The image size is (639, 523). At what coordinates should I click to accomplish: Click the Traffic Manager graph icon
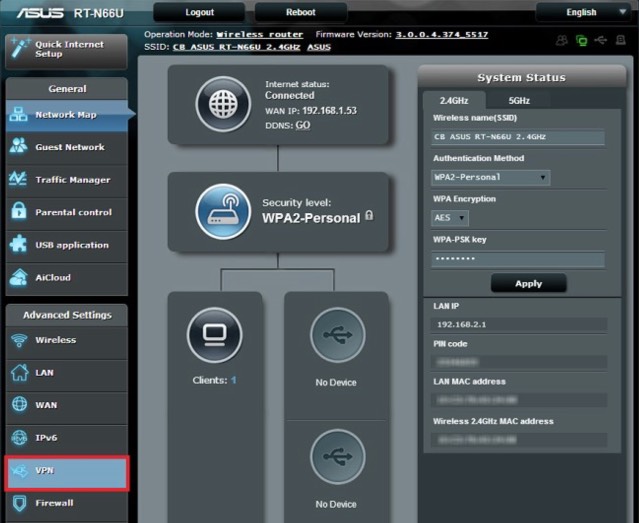(18, 179)
